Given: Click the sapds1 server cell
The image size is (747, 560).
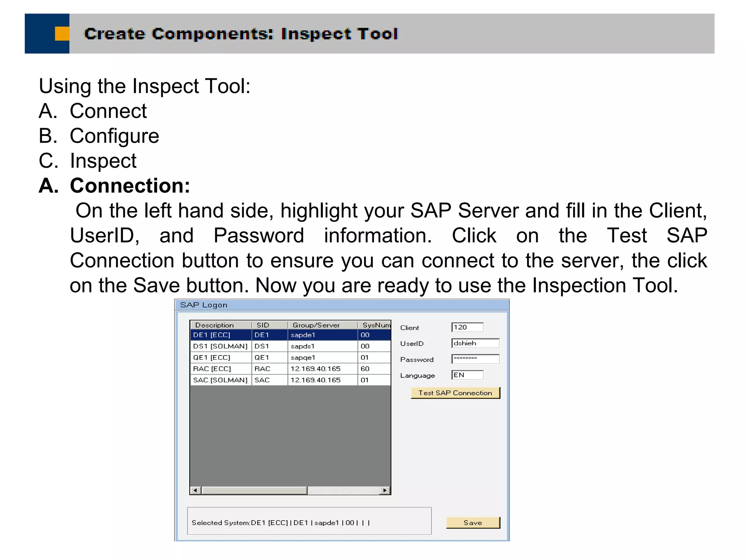Looking at the screenshot, I should (323, 346).
